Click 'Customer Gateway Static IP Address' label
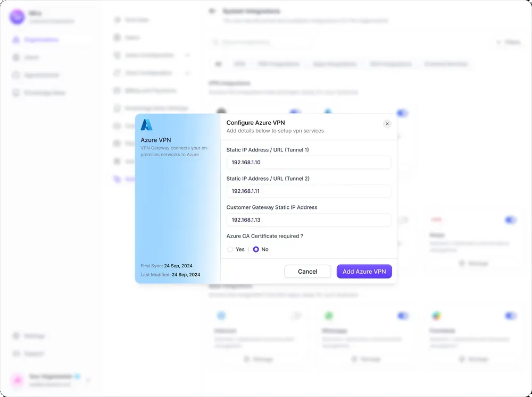Image resolution: width=532 pixels, height=397 pixels. tap(272, 207)
